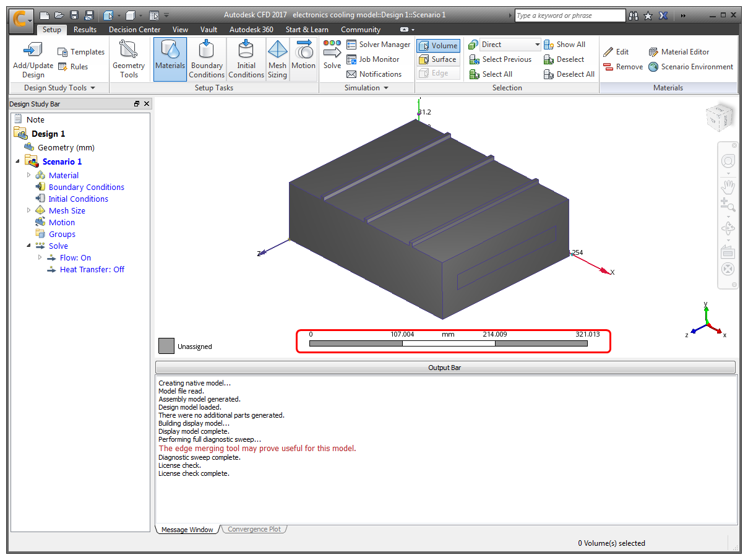Click the Orbit tool in navigation bar
The height and width of the screenshot is (560, 748).
728,229
